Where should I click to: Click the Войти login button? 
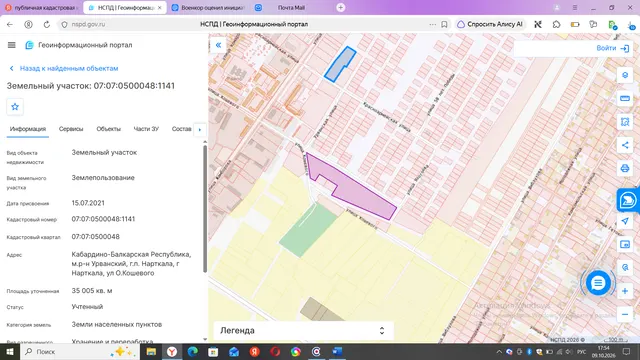coord(612,48)
